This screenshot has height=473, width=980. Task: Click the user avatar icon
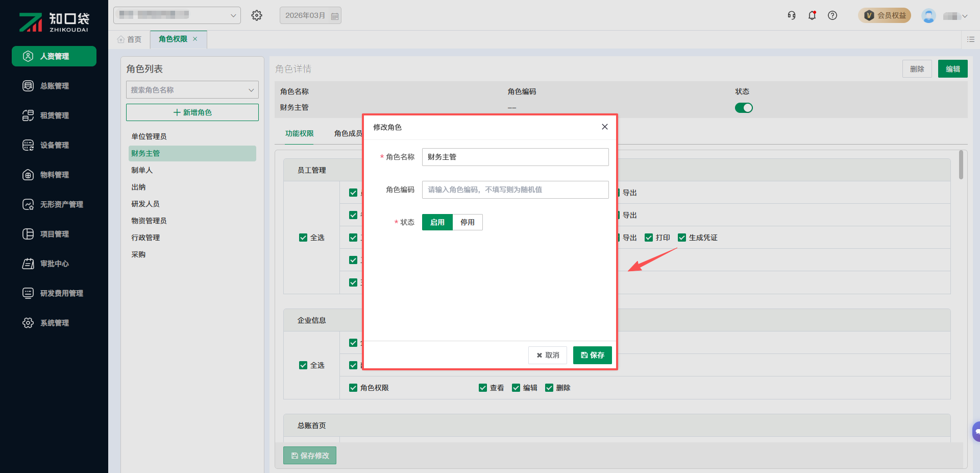point(928,16)
